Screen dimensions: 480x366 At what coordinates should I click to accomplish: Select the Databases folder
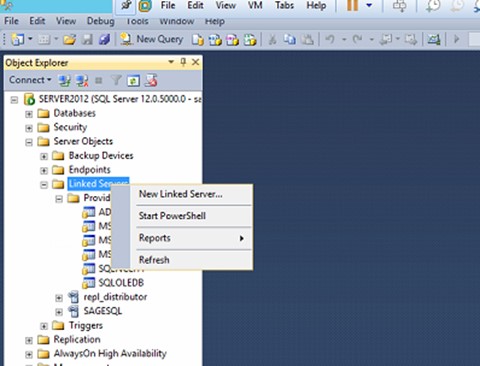75,113
